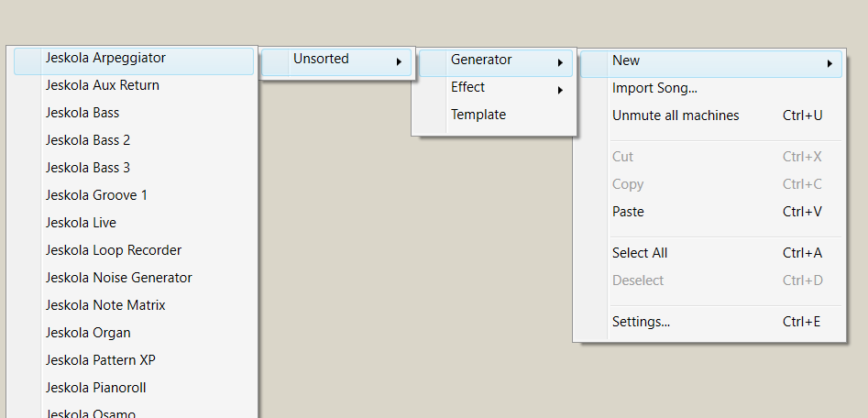Select Jeskola Pattern XP
Image resolution: width=868 pixels, height=418 pixels.
pyautogui.click(x=101, y=360)
